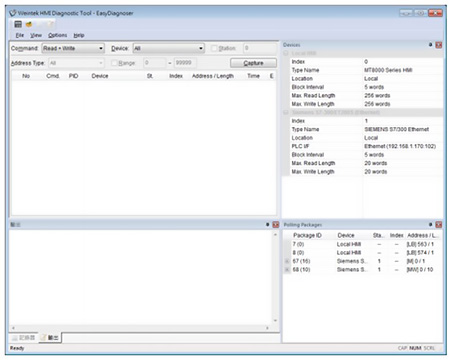Click the notepad toolbar icon
The width and height of the screenshot is (450, 364).
click(50, 24)
